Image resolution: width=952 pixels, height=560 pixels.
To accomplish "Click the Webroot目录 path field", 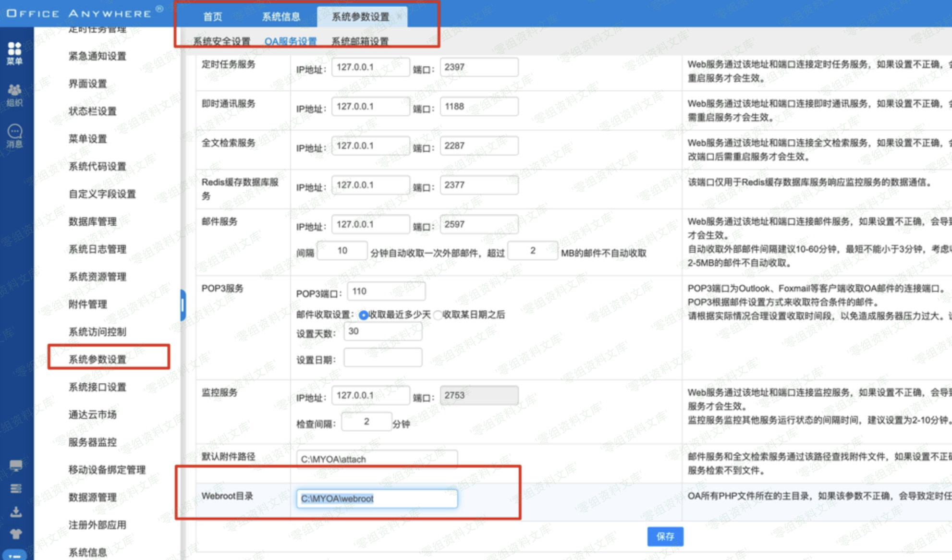I will [377, 499].
